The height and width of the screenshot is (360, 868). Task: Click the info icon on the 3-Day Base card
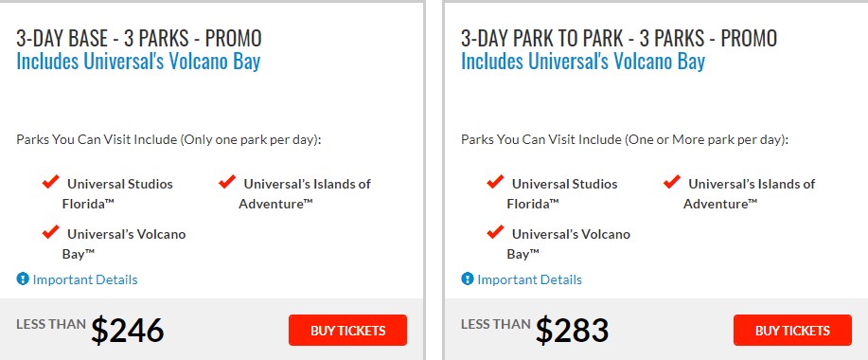click(x=23, y=279)
